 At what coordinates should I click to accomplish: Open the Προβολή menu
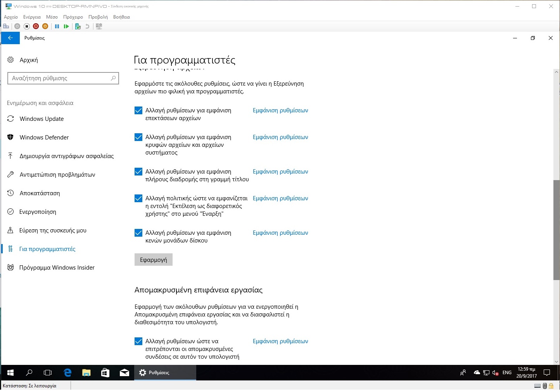pos(98,17)
